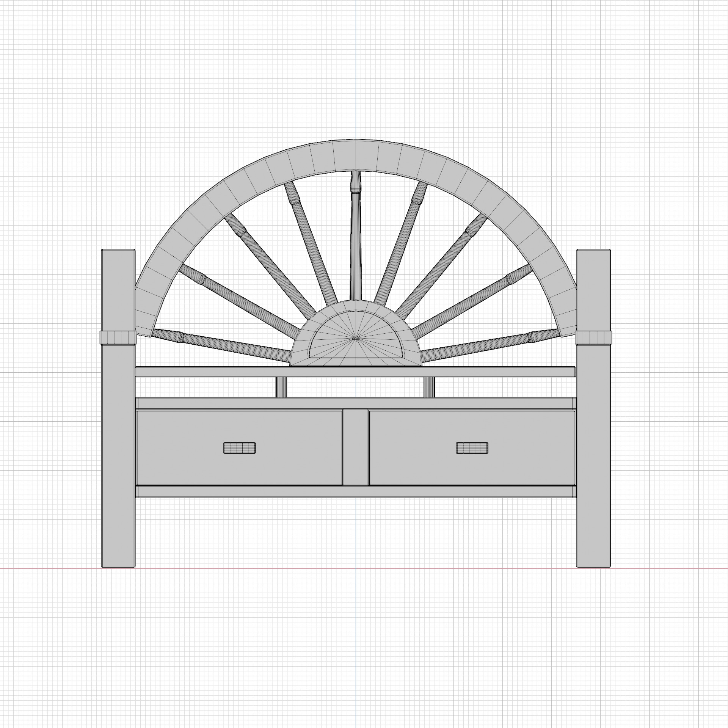This screenshot has height=728, width=728.
Task: Click the top of the wheel rim arc
Action: (356, 155)
